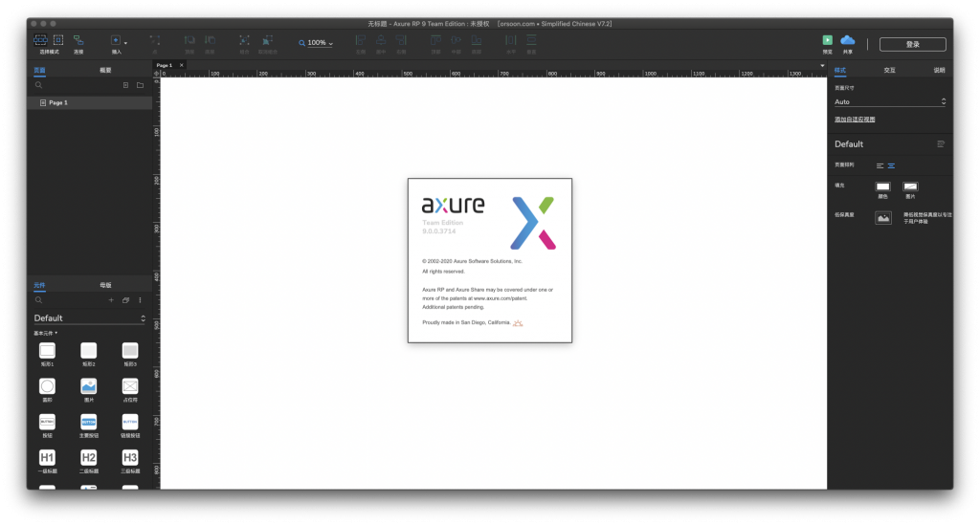Click the library edit icon beside plus
Screen dimensions: 980x525
click(125, 300)
